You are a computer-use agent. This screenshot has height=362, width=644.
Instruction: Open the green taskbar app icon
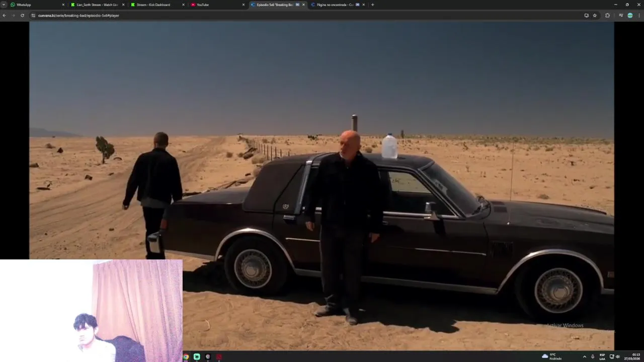(x=197, y=356)
